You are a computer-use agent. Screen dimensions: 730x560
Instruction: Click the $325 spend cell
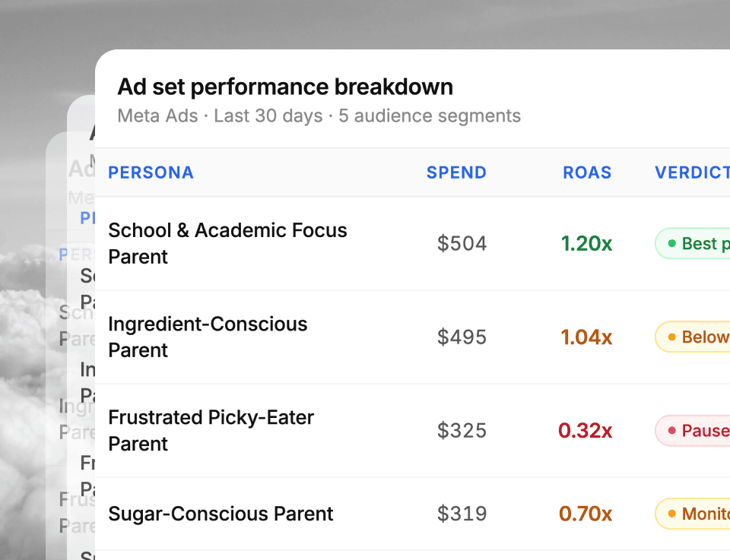pyautogui.click(x=462, y=431)
